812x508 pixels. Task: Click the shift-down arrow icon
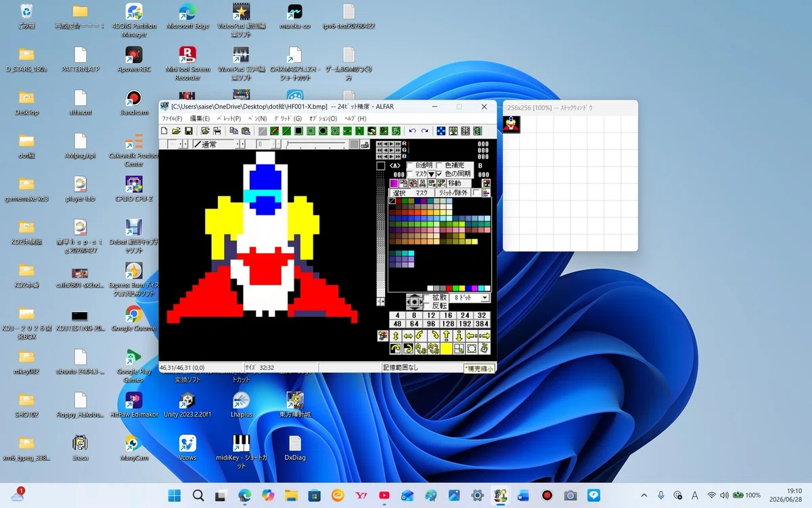point(459,336)
